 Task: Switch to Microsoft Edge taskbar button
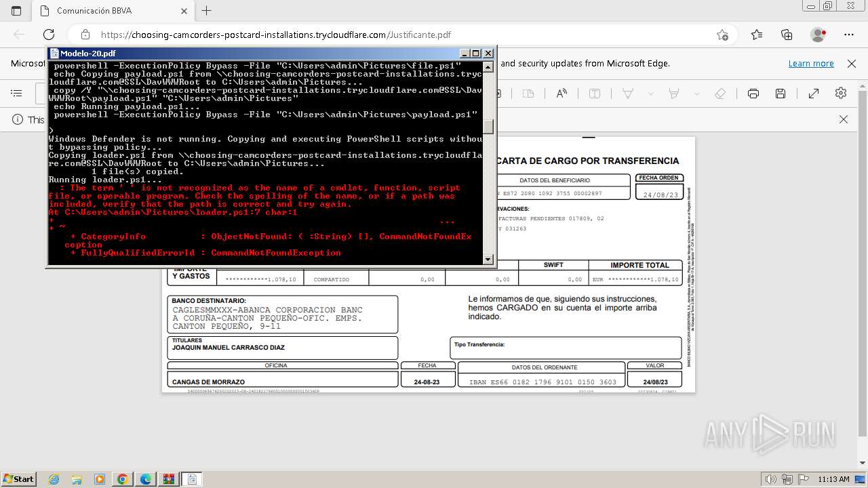(x=146, y=479)
